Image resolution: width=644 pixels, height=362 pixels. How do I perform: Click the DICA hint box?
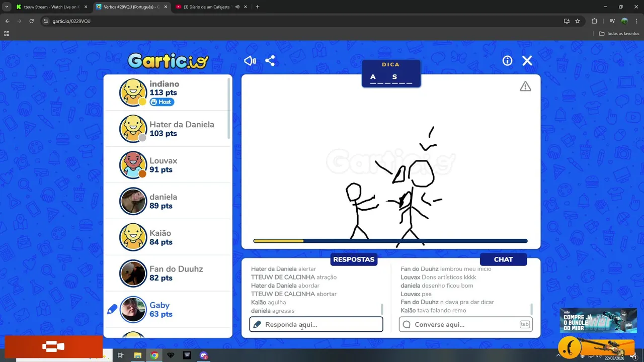pyautogui.click(x=391, y=73)
